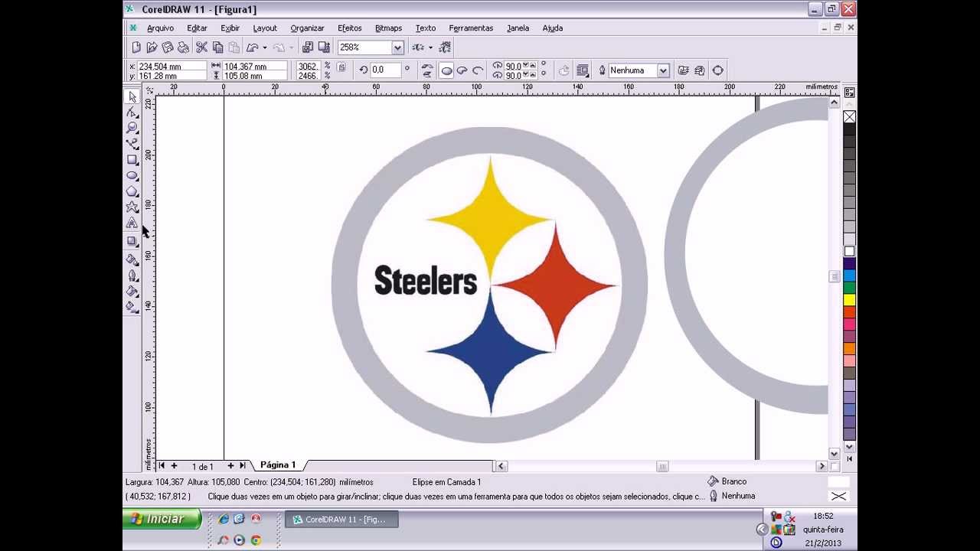
Task: Select the Polygon tool
Action: point(132,192)
